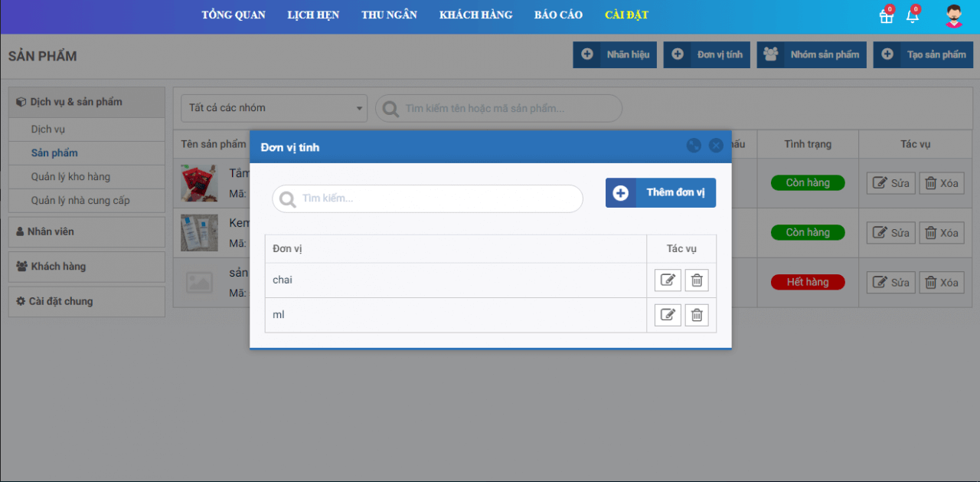Screen dimensions: 980x482
Task: Focus the Tìm kiếm field in dialog
Action: coord(436,198)
